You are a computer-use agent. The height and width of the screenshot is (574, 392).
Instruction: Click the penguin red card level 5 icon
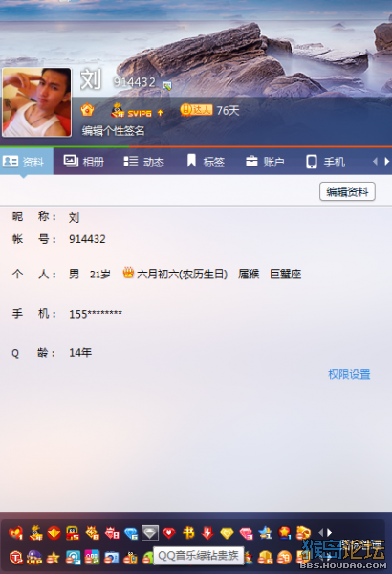[73, 533]
